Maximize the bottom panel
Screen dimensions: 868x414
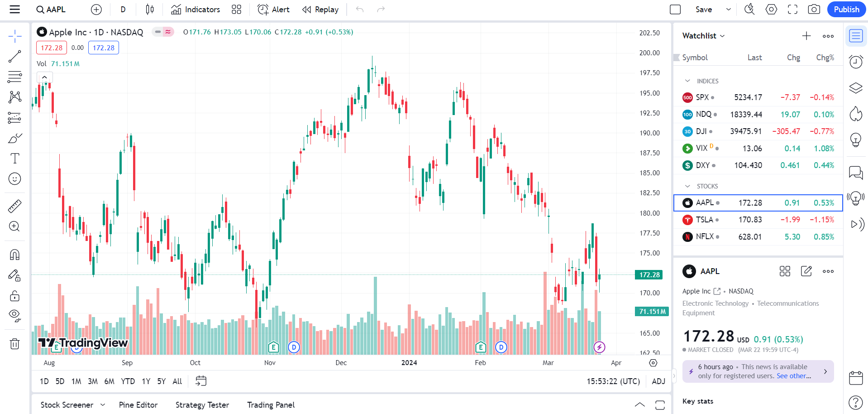click(660, 405)
